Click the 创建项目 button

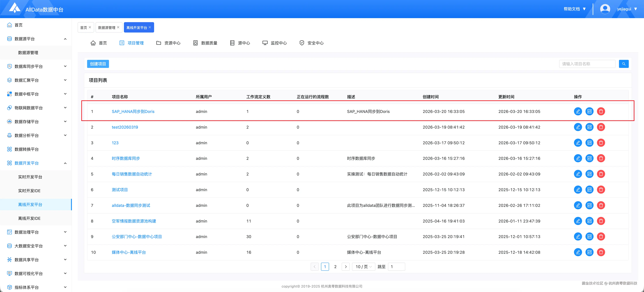point(98,64)
